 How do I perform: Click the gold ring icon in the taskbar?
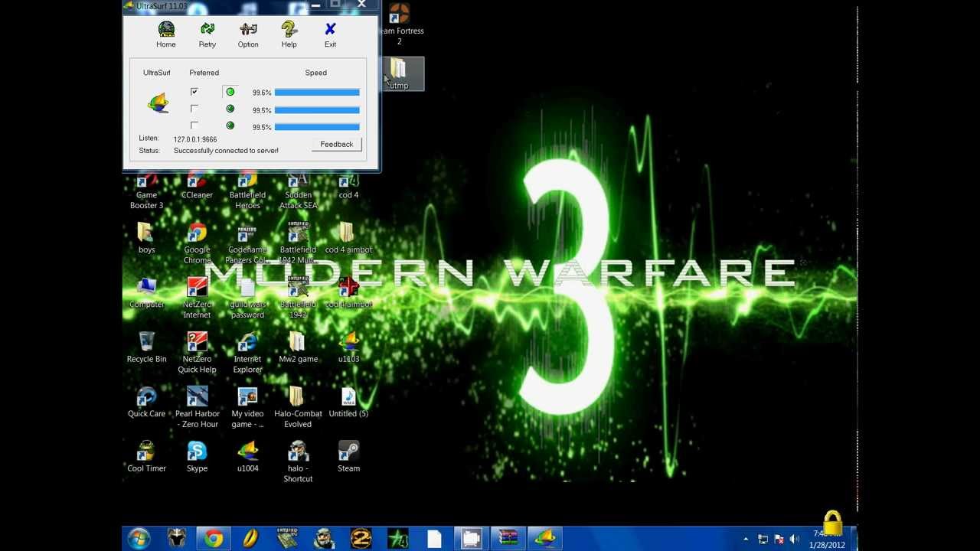pyautogui.click(x=250, y=539)
